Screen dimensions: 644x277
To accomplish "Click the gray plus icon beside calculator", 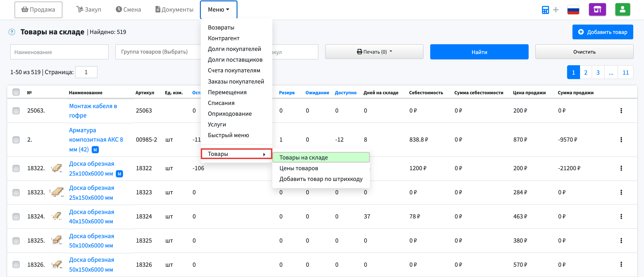I will click(555, 10).
